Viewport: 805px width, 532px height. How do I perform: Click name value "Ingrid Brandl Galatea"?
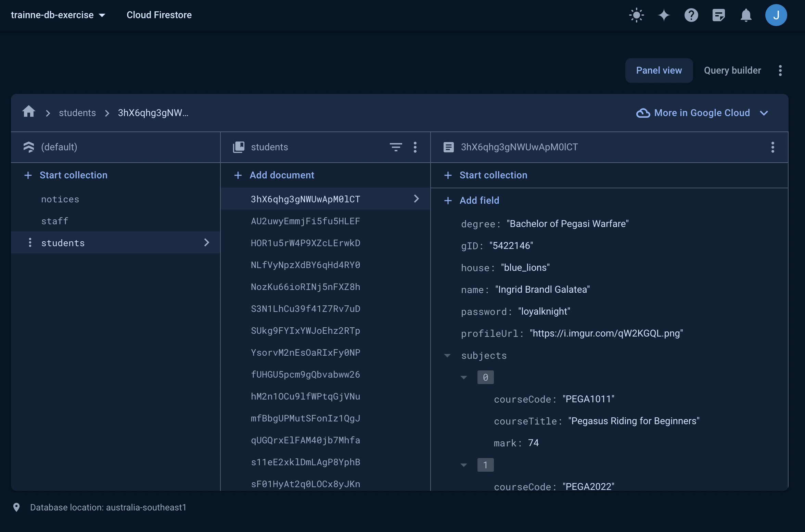coord(542,290)
